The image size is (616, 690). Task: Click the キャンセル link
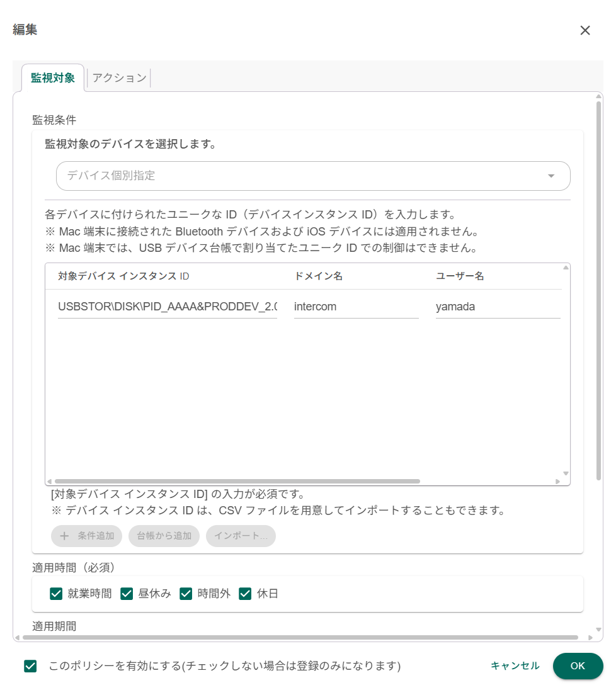click(x=515, y=665)
